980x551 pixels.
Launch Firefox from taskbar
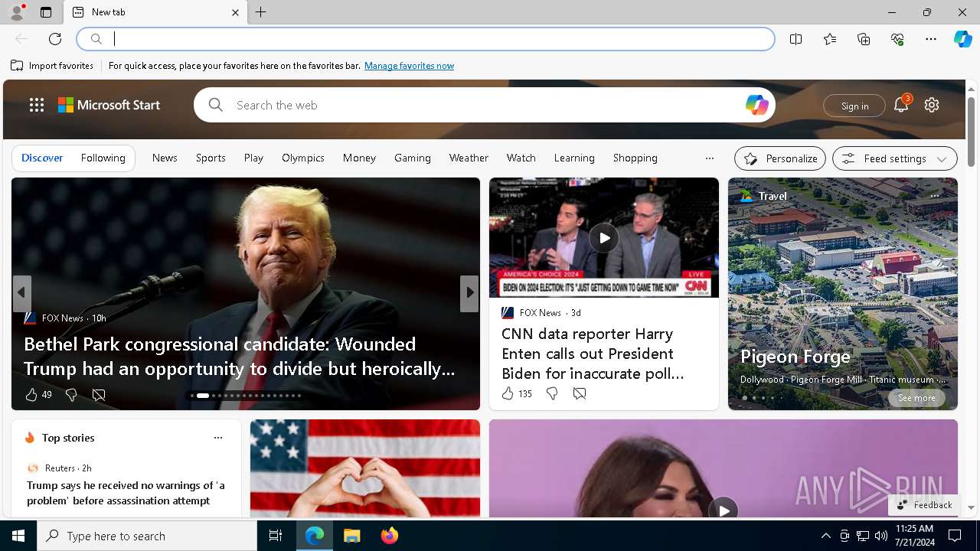pos(390,536)
